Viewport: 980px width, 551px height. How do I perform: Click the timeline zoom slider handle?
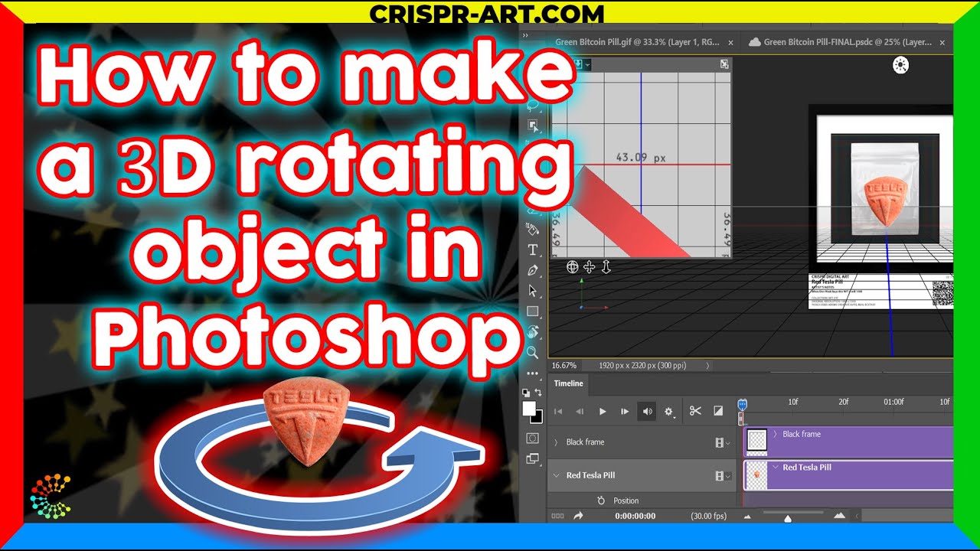(x=788, y=519)
